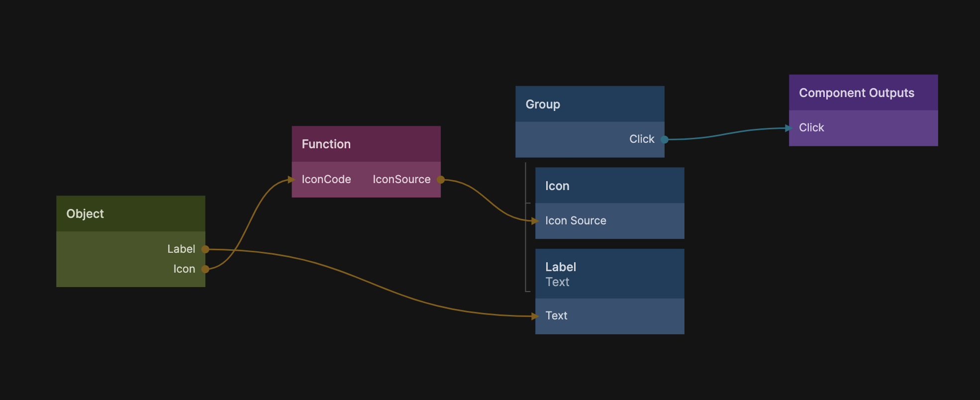Screen dimensions: 980x400
Task: Click the IconCode input arrow on Function
Action: pyautogui.click(x=292, y=180)
